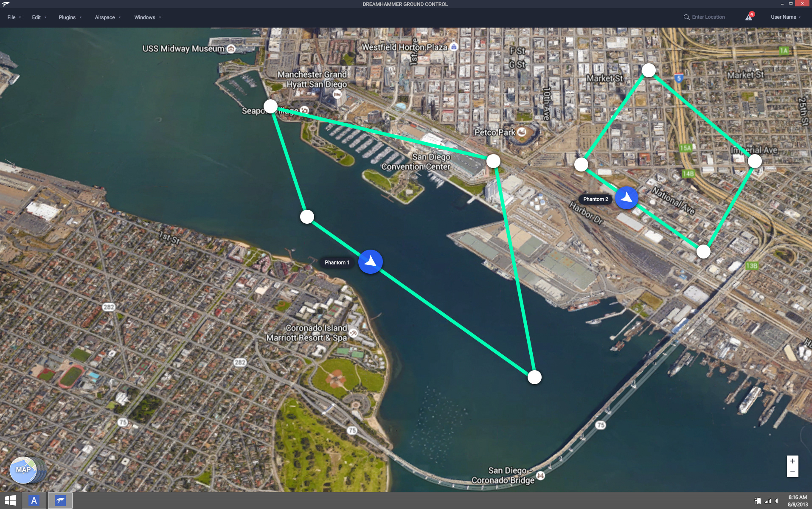This screenshot has width=812, height=509.
Task: Zoom in with the plus button
Action: pyautogui.click(x=792, y=461)
